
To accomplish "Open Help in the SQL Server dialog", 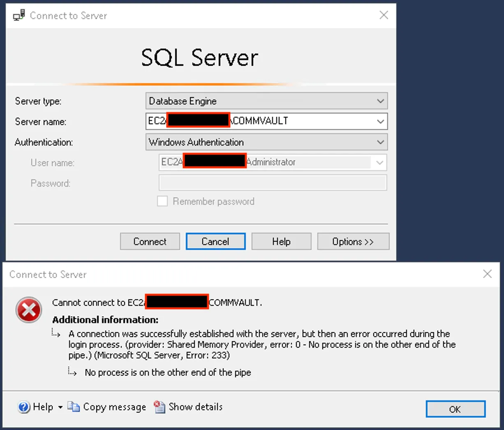I will point(281,241).
